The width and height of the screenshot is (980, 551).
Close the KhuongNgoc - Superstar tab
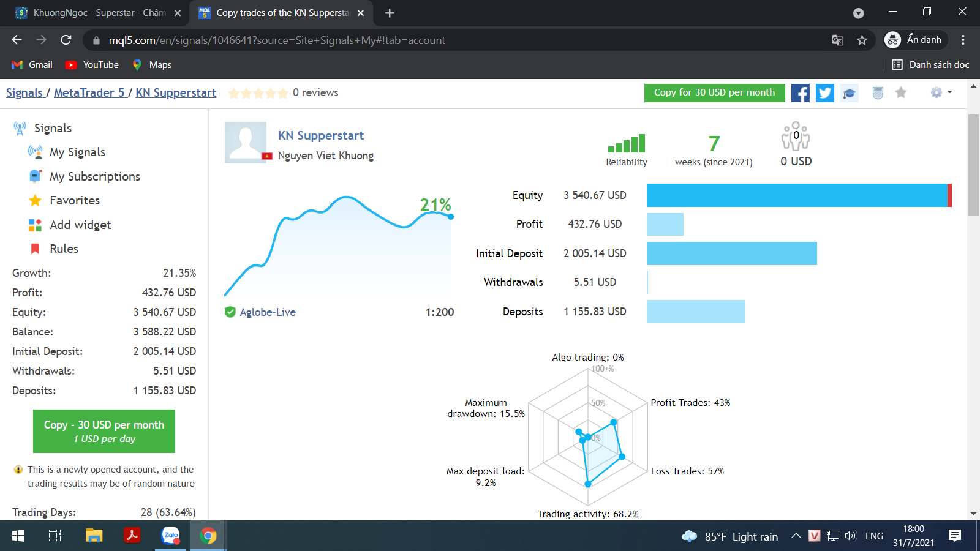(x=178, y=13)
